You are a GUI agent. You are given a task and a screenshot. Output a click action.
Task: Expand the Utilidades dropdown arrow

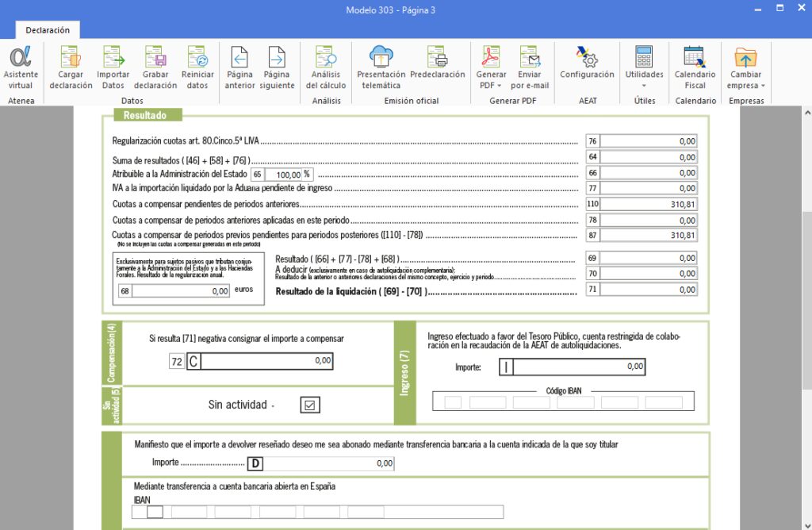point(644,86)
